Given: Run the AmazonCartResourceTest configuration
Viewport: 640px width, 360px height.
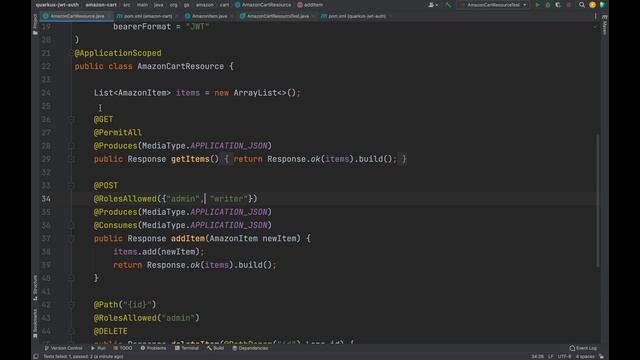Looking at the screenshot, I should pyautogui.click(x=537, y=5).
